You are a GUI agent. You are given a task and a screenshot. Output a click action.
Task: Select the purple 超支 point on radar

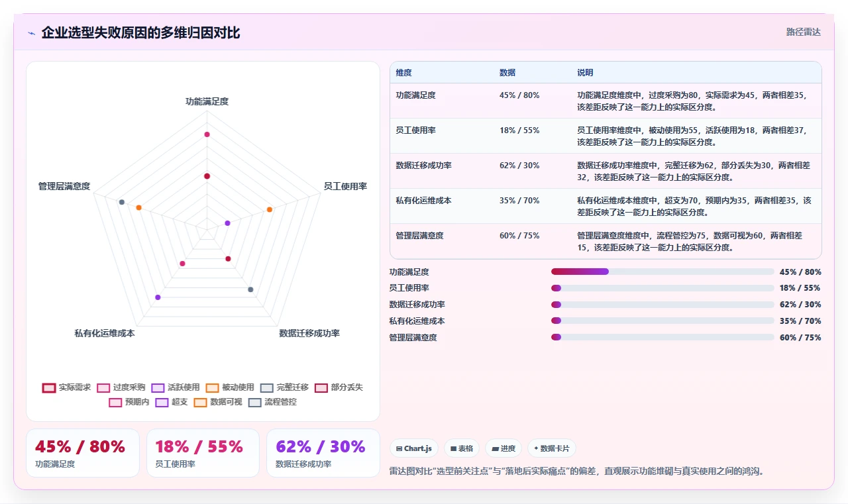click(x=158, y=297)
